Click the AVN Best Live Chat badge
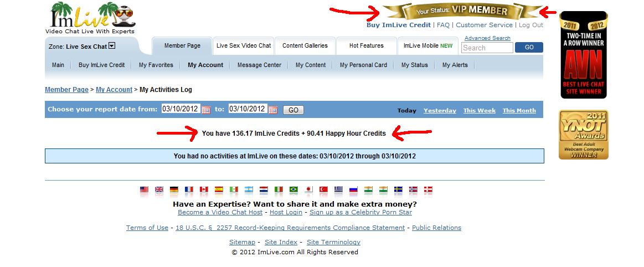 pyautogui.click(x=584, y=55)
